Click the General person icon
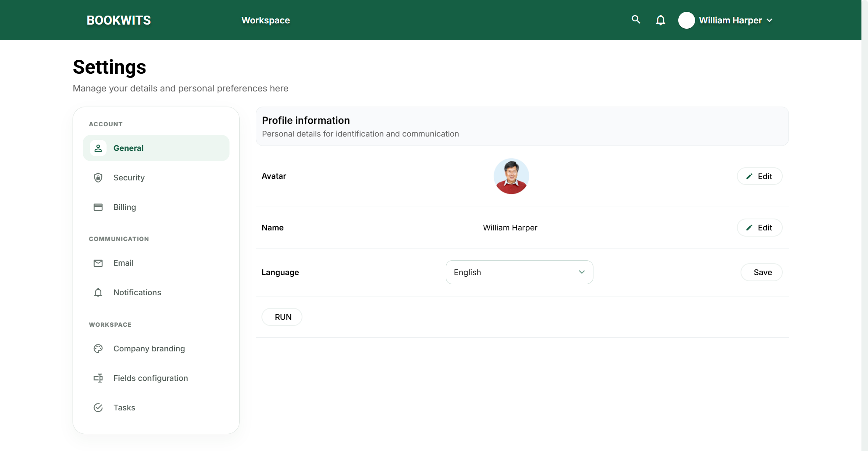Screen dimensions: 868x451 (x=98, y=148)
